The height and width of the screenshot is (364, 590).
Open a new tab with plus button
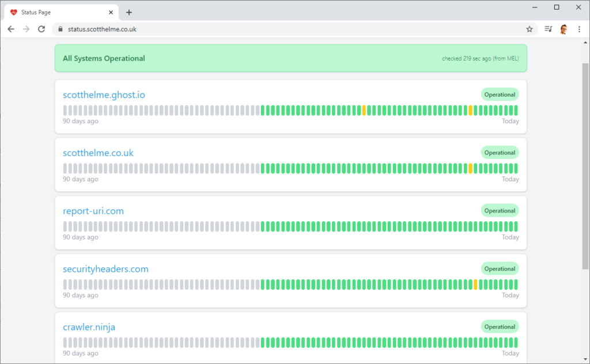pyautogui.click(x=129, y=12)
